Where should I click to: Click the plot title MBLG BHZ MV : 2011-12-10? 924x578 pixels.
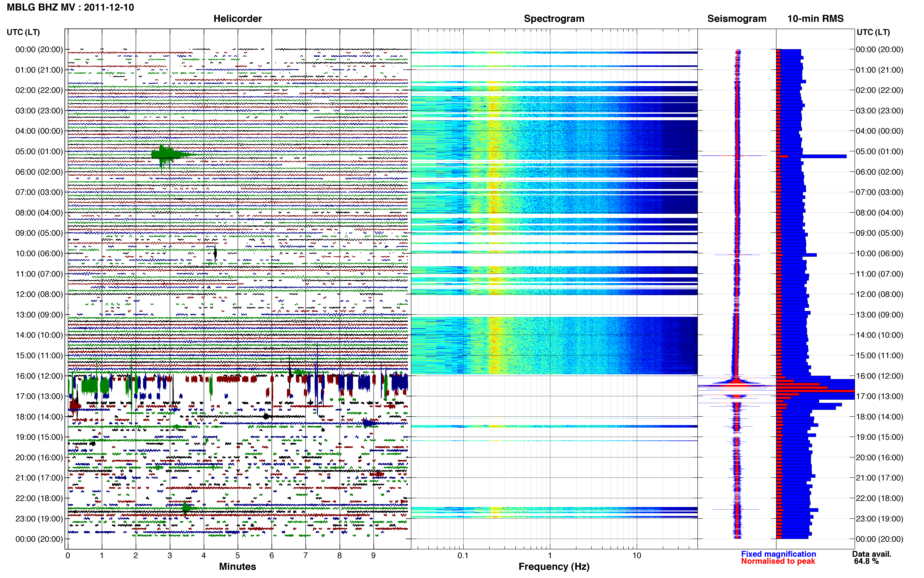[70, 7]
